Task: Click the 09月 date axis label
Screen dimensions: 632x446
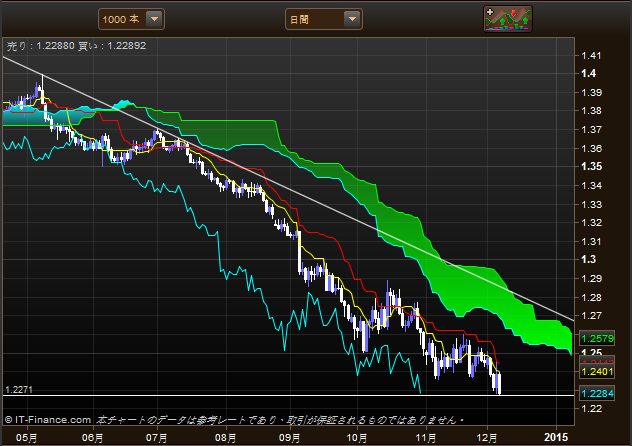Action: pyautogui.click(x=289, y=438)
